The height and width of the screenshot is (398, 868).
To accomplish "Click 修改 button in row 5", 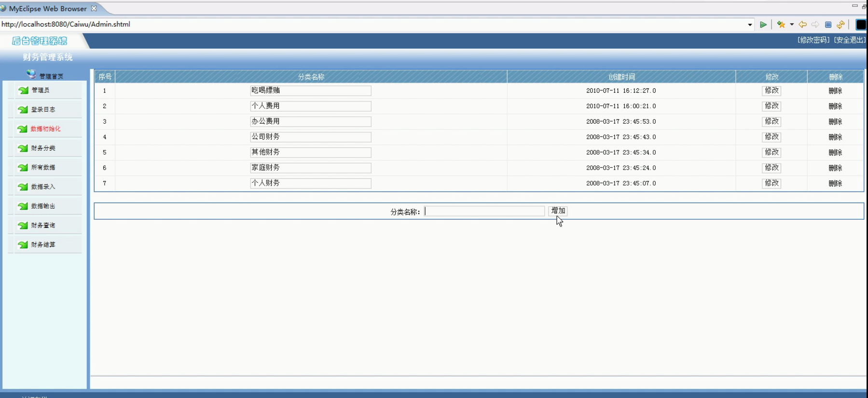I will (x=772, y=152).
